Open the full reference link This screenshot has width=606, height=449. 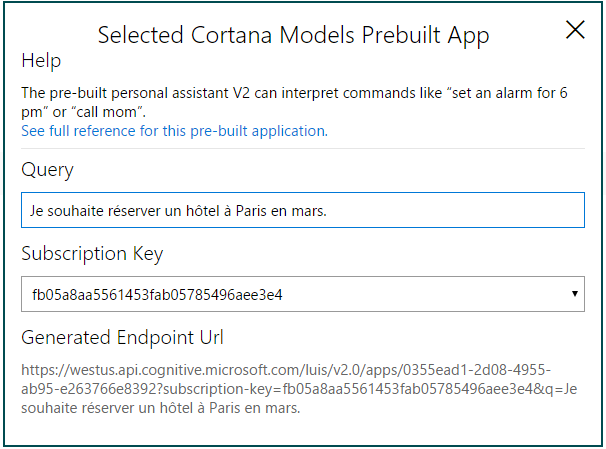pos(174,130)
